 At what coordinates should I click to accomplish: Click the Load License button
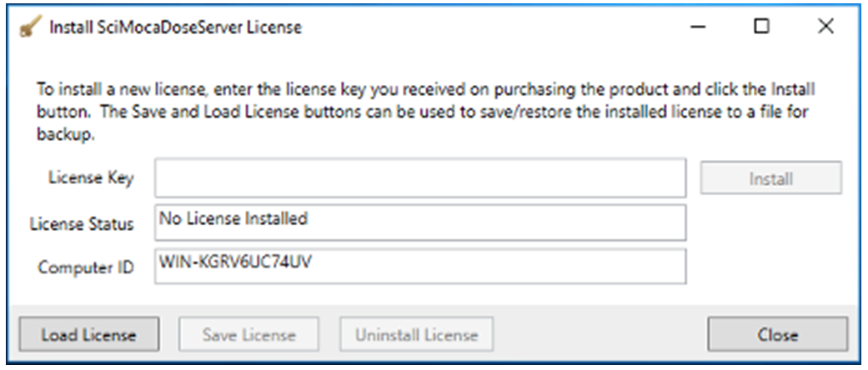click(x=88, y=335)
